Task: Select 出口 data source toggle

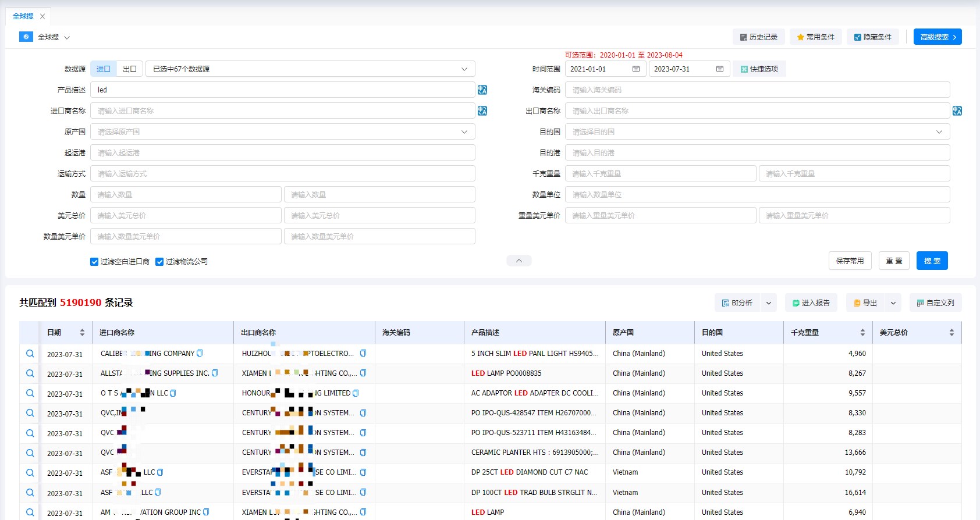Action: 130,69
